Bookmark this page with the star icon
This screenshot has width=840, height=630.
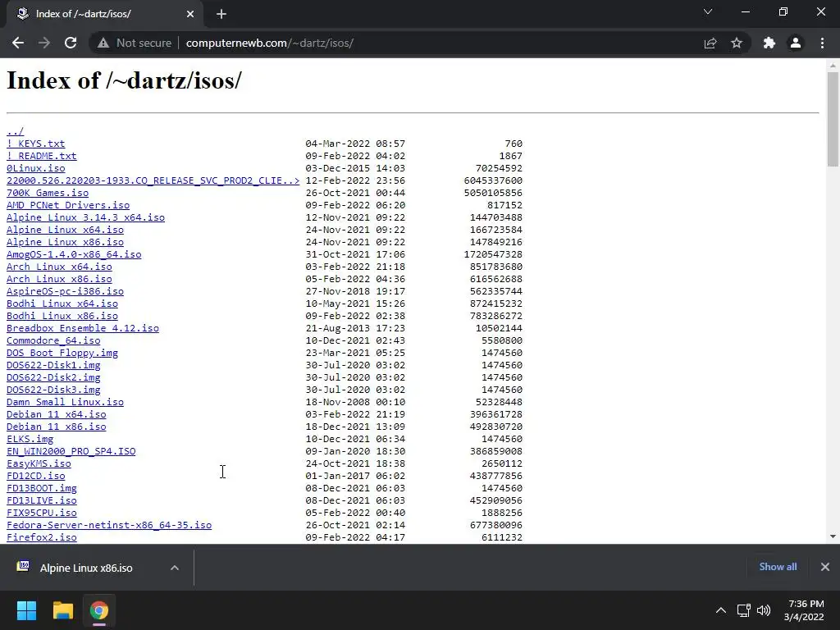click(737, 43)
